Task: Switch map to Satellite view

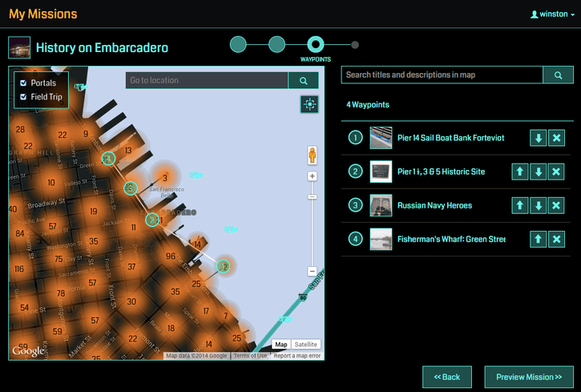Action: pos(305,345)
